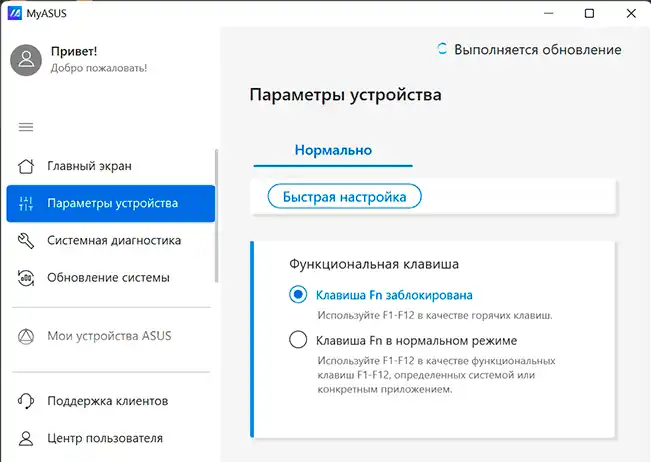Click the home icon for Главный экран
Screen dimensions: 651x462
coord(27,166)
